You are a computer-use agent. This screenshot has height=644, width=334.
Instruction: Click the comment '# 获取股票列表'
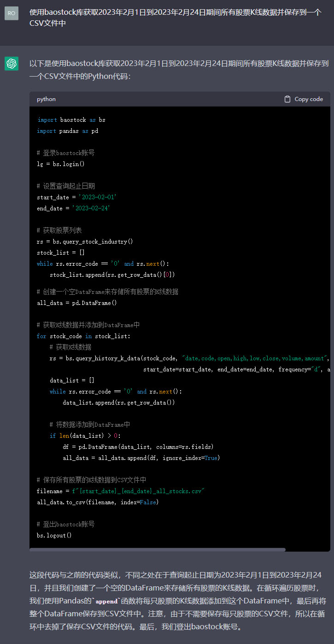coord(59,230)
